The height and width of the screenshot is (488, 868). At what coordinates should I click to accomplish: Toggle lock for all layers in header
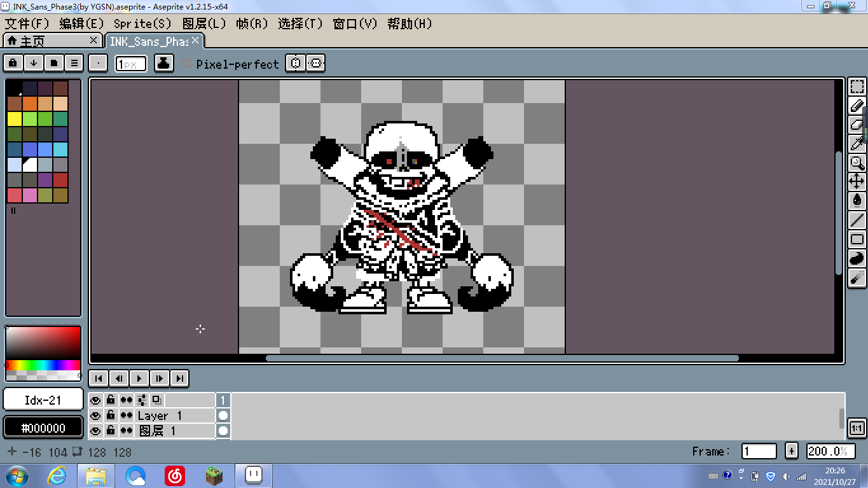point(111,400)
